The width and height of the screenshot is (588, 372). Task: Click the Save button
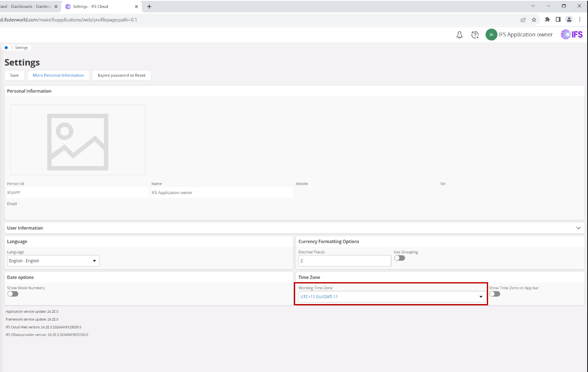(x=14, y=75)
